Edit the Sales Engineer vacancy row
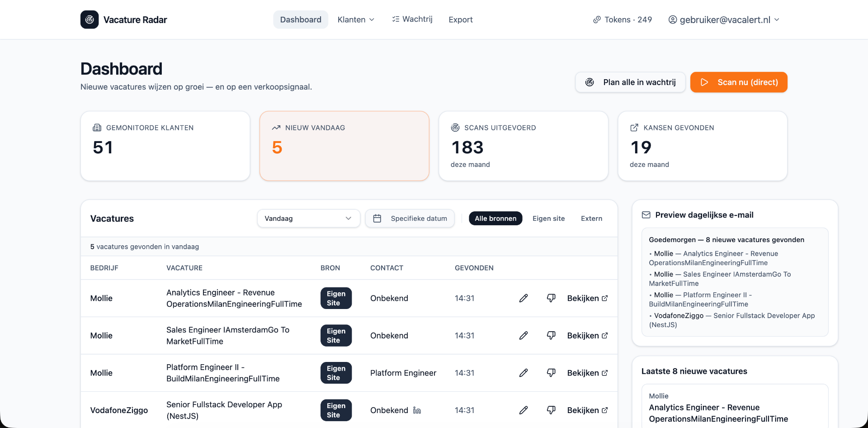The height and width of the screenshot is (428, 868). (524, 336)
